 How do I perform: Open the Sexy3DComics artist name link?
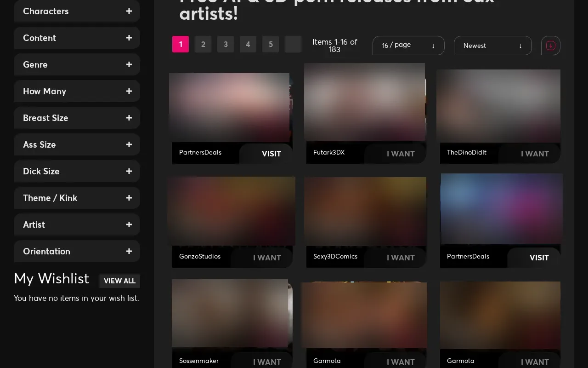(335, 256)
